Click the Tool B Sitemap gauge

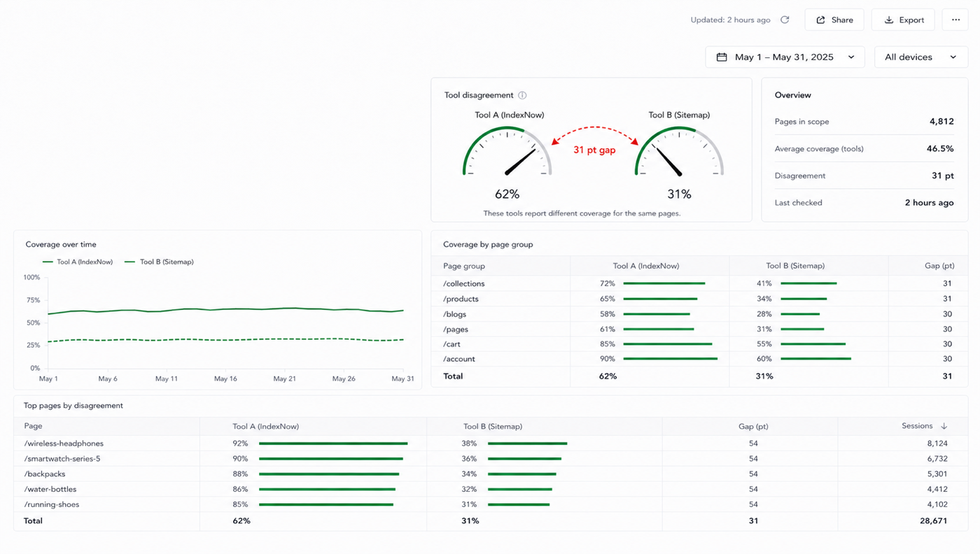[679, 151]
